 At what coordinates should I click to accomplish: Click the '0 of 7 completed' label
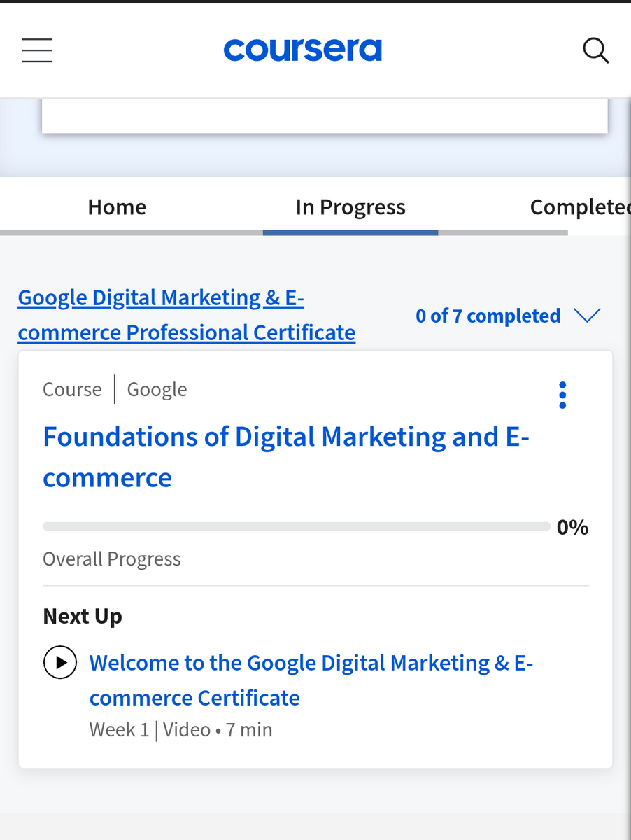pos(488,316)
